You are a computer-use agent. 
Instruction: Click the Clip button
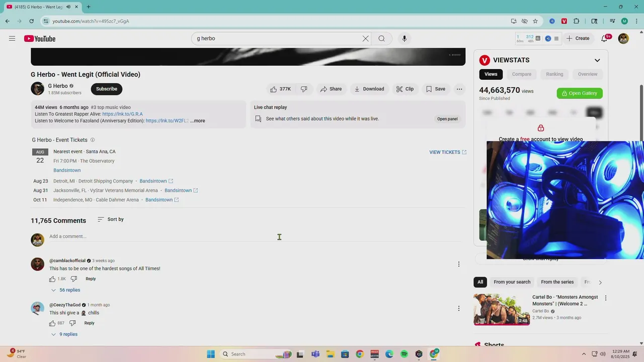click(x=405, y=89)
